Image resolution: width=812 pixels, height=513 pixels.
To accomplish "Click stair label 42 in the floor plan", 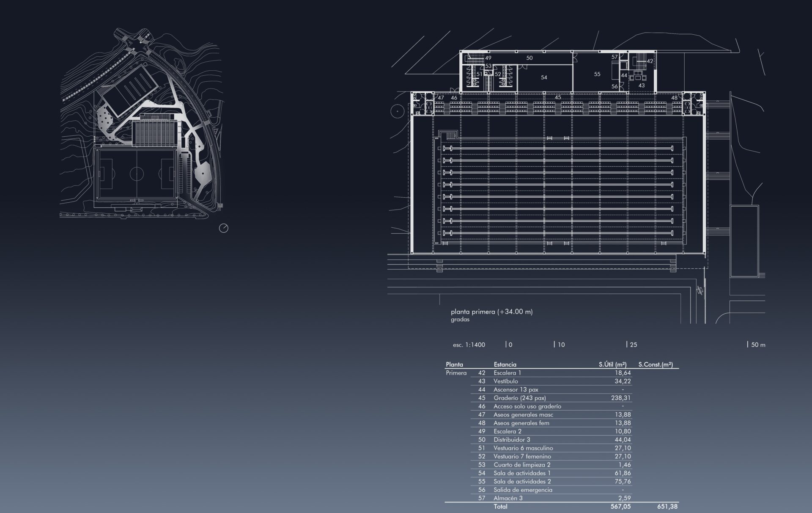I will point(650,61).
